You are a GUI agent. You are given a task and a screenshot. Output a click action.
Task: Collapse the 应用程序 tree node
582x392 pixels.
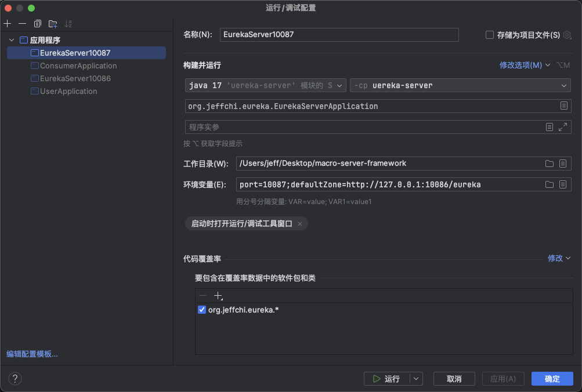tap(12, 40)
